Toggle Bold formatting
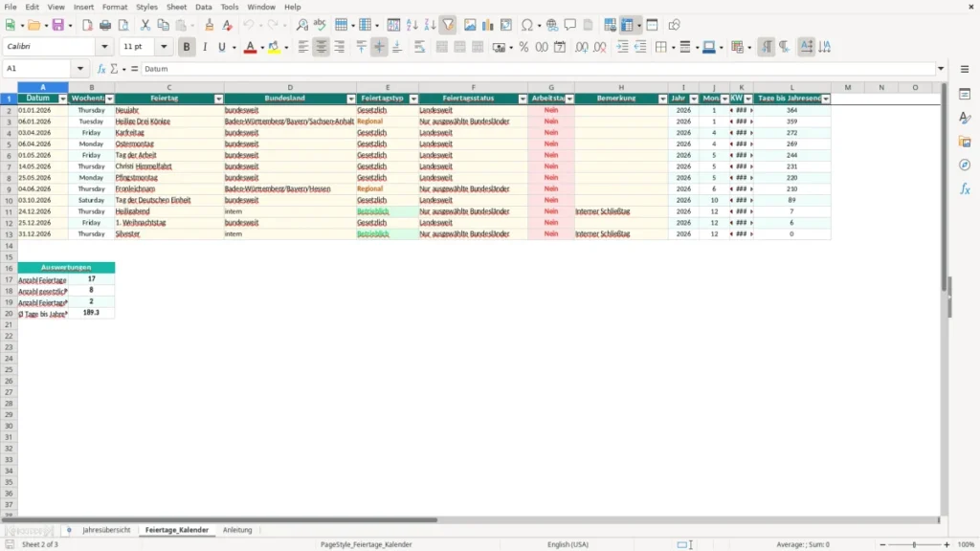Screen dimensions: 980x551 187,47
